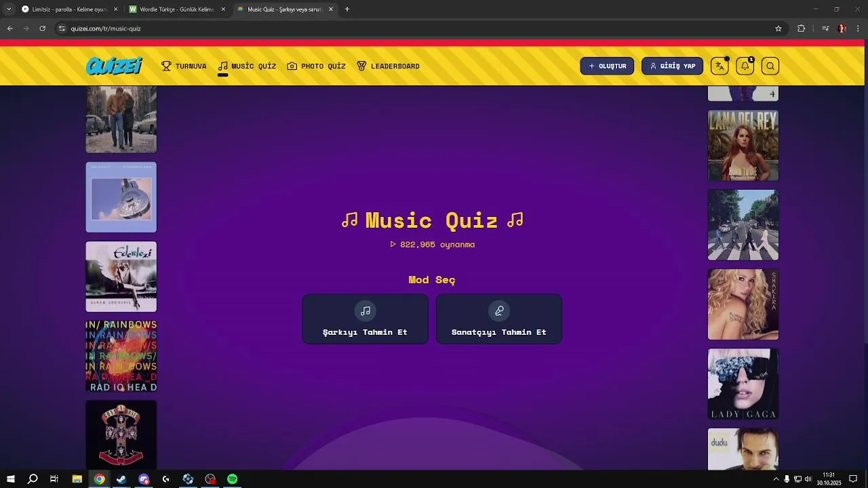Click the 822,965 oynanma play count
Viewport: 868px width, 488px height.
[433, 245]
